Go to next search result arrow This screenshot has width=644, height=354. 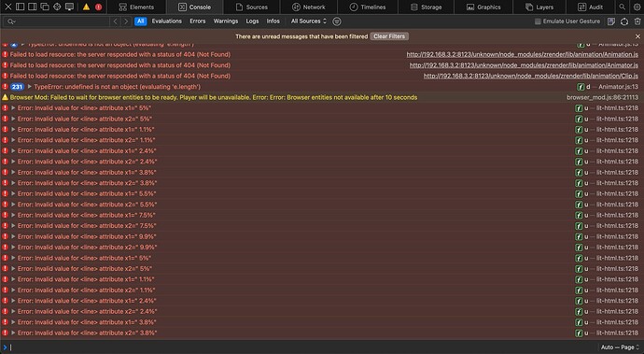(126, 21)
